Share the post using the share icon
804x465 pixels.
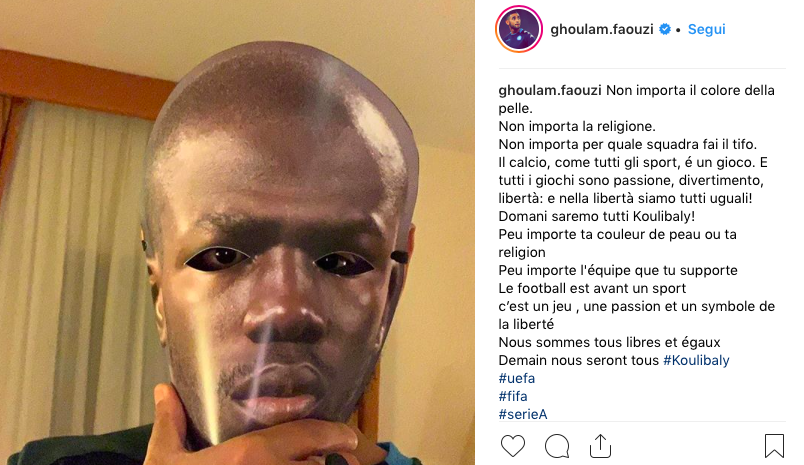click(x=600, y=446)
